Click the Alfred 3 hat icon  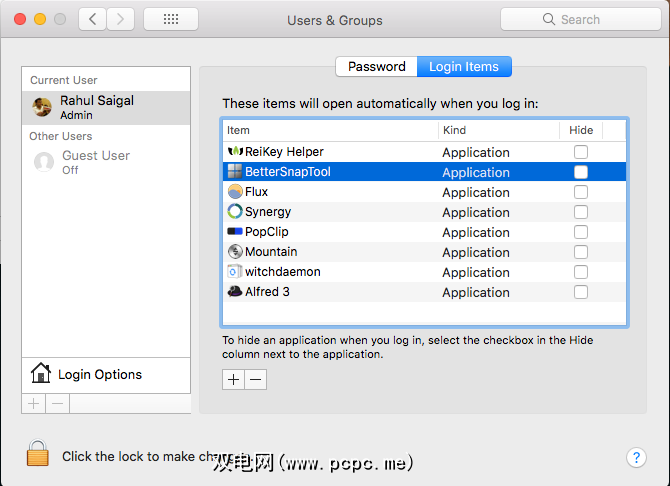pyautogui.click(x=235, y=292)
